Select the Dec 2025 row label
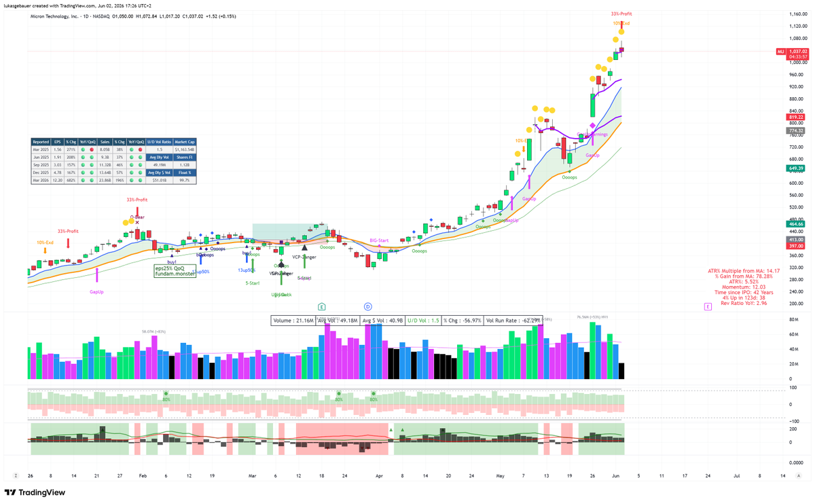The height and width of the screenshot is (504, 815). click(x=41, y=173)
